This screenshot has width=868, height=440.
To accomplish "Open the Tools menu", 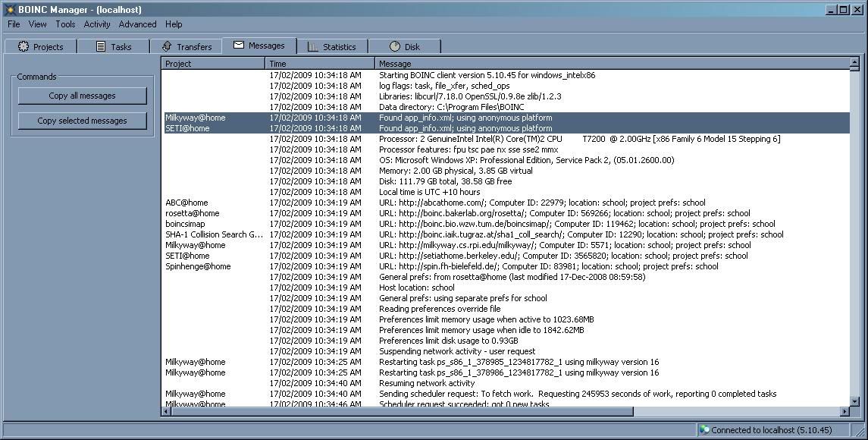I will pos(65,24).
